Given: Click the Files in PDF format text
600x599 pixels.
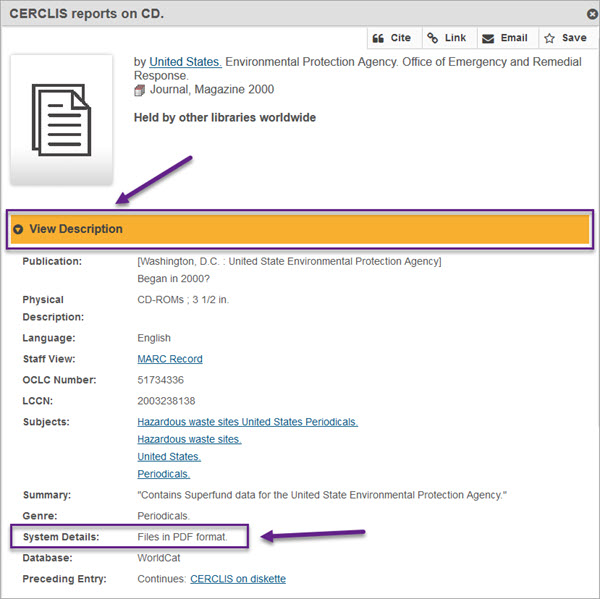Looking at the screenshot, I should click(x=182, y=537).
